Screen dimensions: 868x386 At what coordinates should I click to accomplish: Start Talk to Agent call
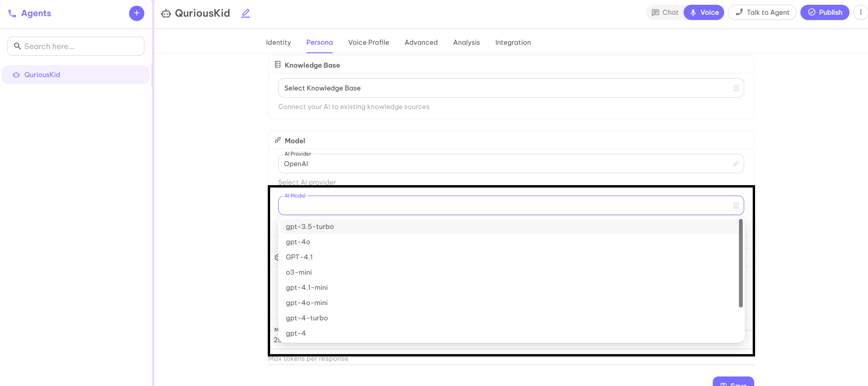tap(762, 12)
